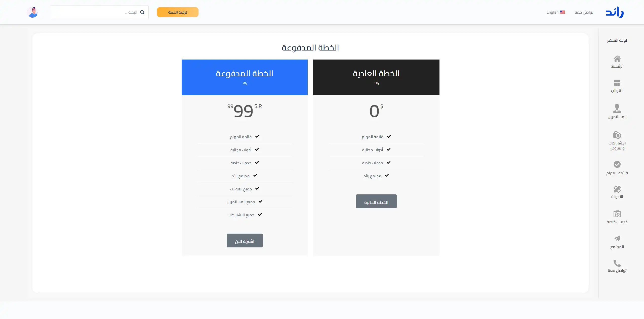Screen dimensions: 644x319
Task: Click the phone icon in the sidebar
Action: (617, 263)
